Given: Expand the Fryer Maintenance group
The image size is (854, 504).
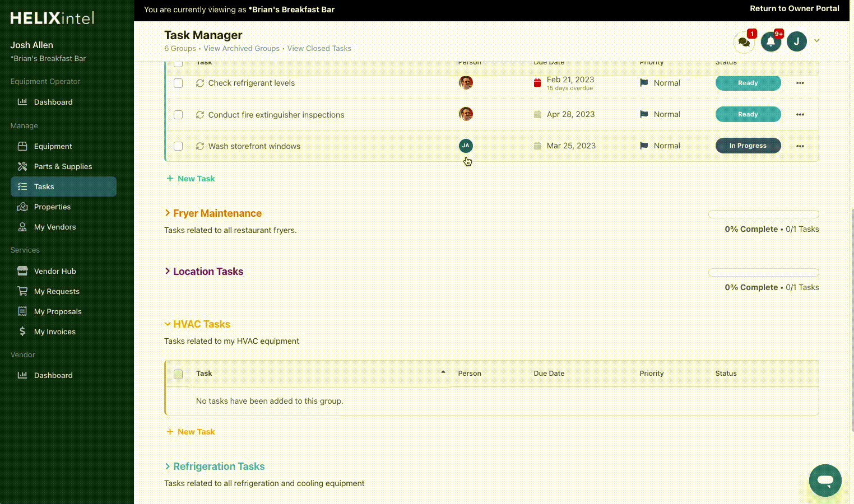Looking at the screenshot, I should pos(168,213).
